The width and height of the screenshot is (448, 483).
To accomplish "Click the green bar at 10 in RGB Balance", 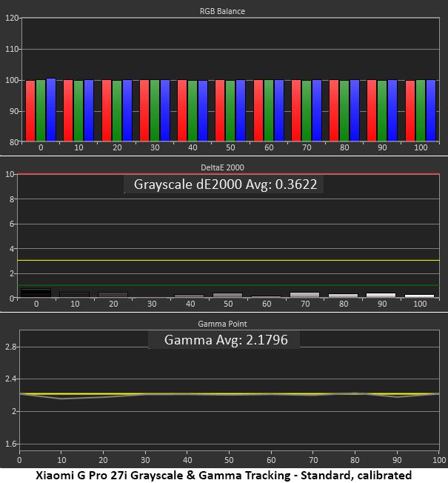I will [78, 111].
